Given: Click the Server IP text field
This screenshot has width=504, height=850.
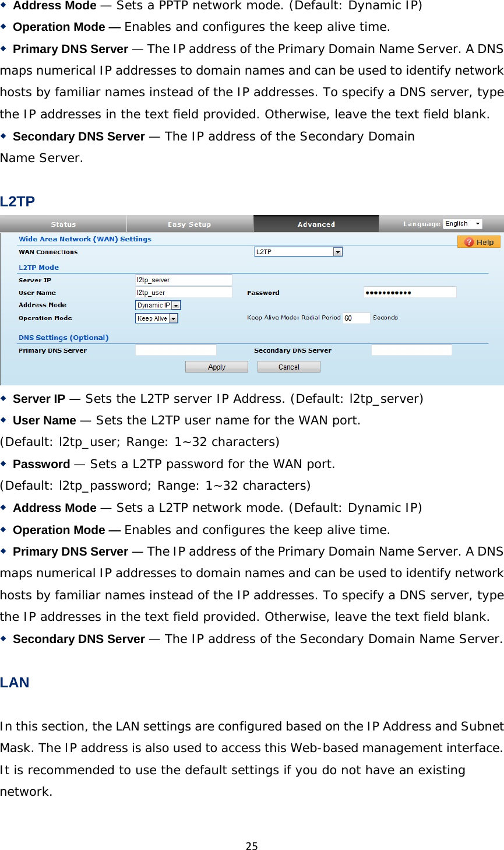Looking at the screenshot, I should coord(184,280).
